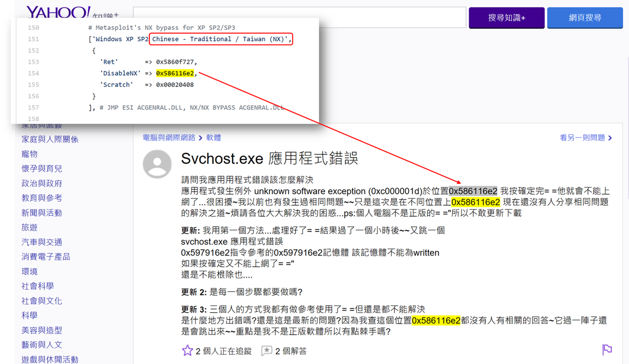Click the gray-highlighted 0x586116e2 address
The image size is (629, 364).
(x=473, y=191)
